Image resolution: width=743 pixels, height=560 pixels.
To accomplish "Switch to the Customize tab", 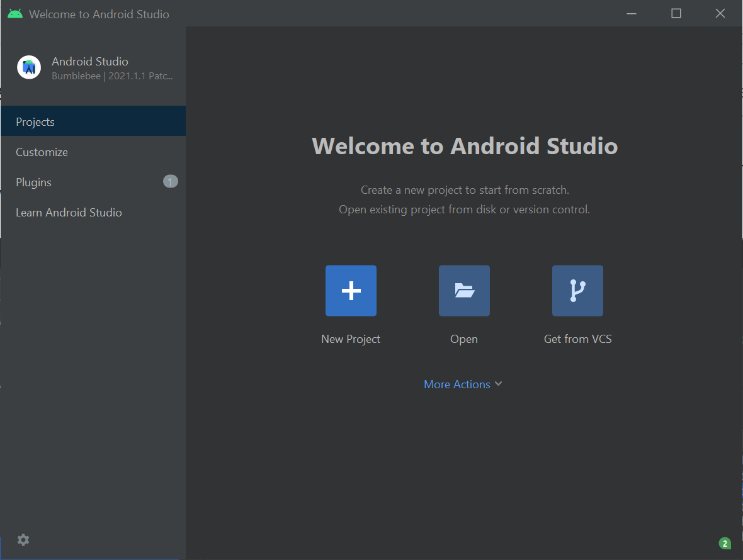I will [93, 152].
